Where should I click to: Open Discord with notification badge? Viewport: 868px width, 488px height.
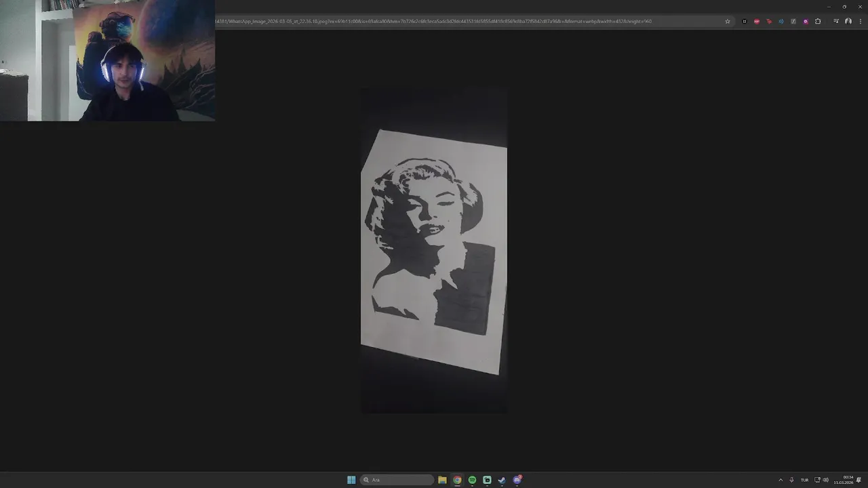point(517,480)
